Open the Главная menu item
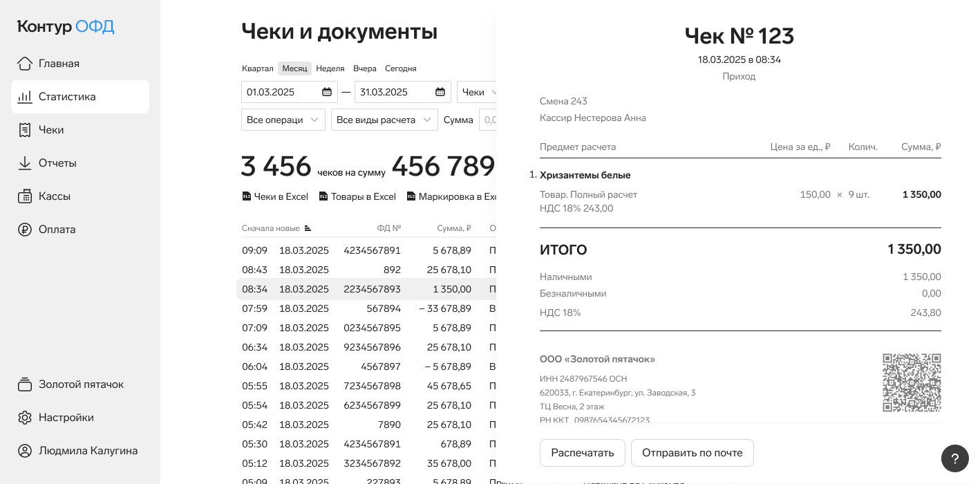Viewport: 980px width, 484px height. click(x=80, y=64)
